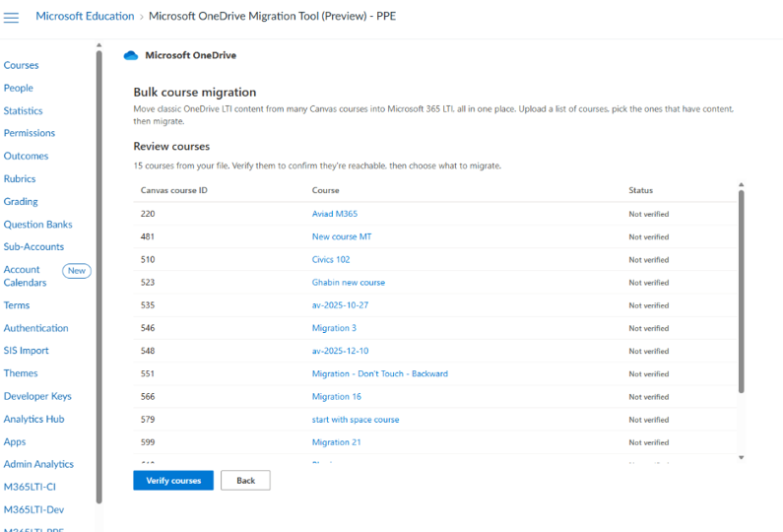
Task: Click the Course column header
Action: [326, 190]
